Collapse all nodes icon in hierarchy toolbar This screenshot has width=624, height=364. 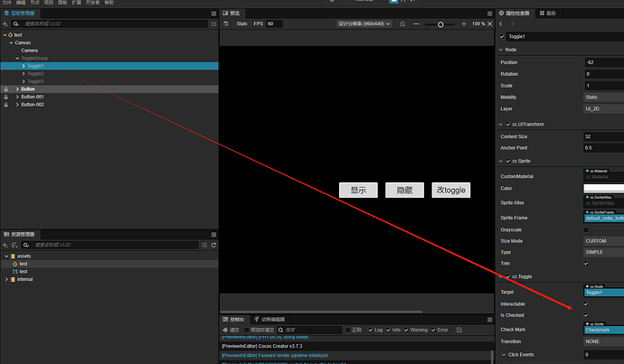tap(213, 24)
